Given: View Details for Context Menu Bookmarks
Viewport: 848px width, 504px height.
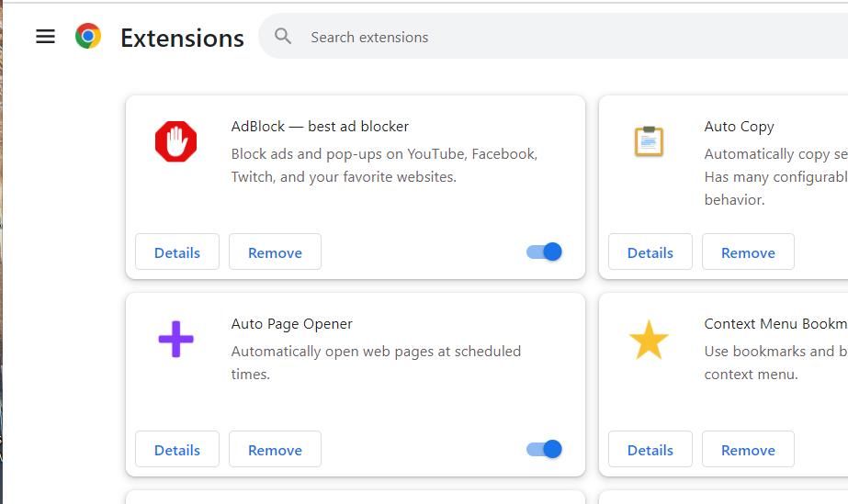Looking at the screenshot, I should pos(650,450).
